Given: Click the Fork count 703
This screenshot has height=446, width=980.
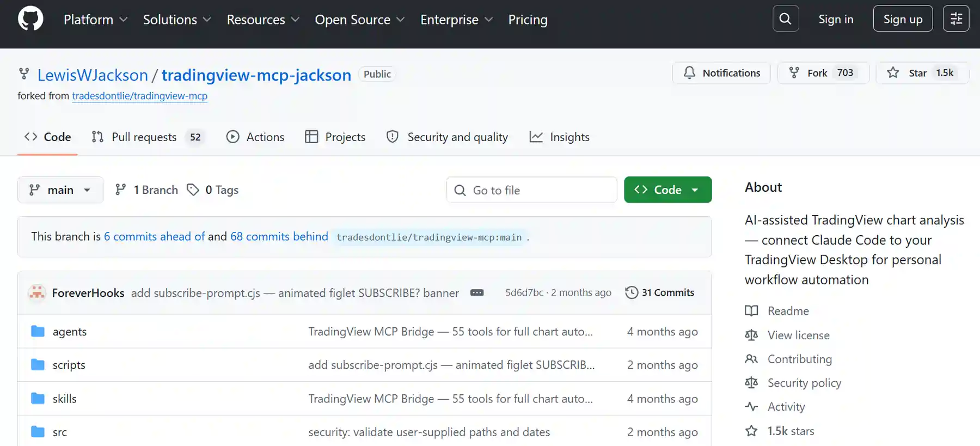Looking at the screenshot, I should [x=845, y=72].
